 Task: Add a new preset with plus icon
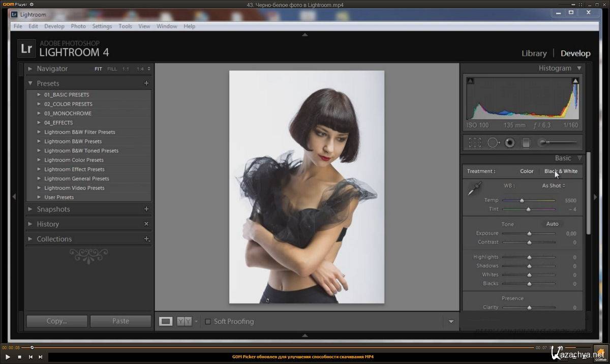(x=146, y=83)
